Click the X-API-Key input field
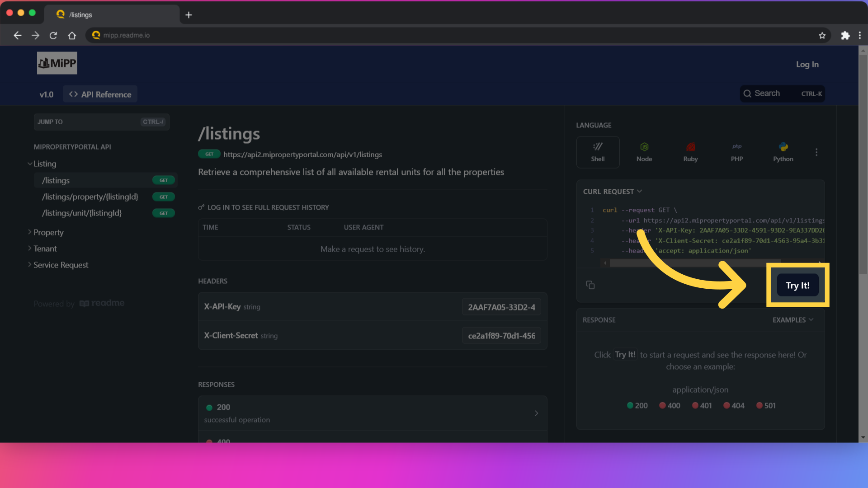Viewport: 868px width, 488px height. [501, 307]
